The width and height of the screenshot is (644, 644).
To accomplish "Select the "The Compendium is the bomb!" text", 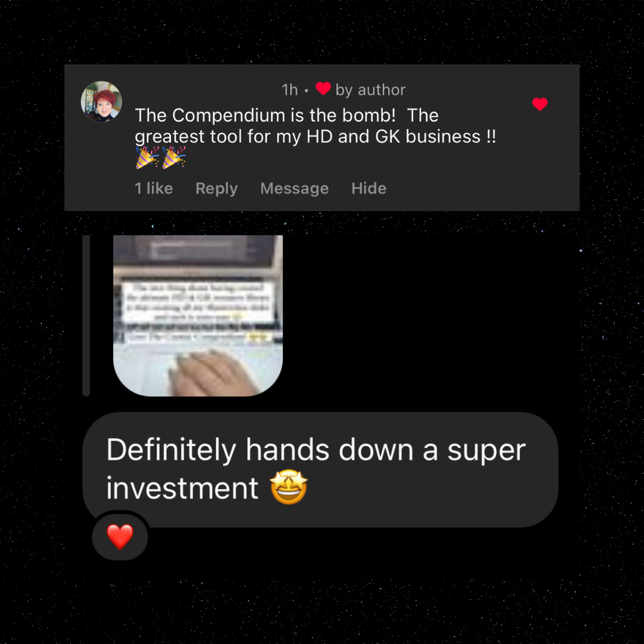I will point(265,115).
